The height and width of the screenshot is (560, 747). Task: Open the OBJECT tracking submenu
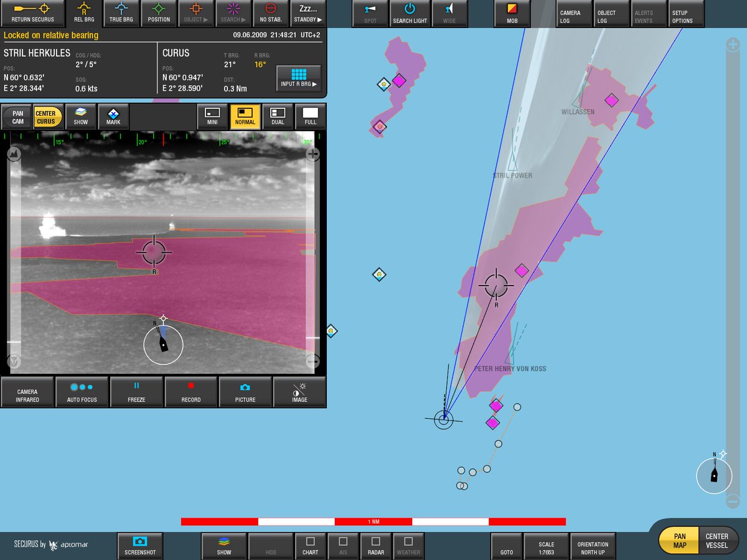click(196, 13)
